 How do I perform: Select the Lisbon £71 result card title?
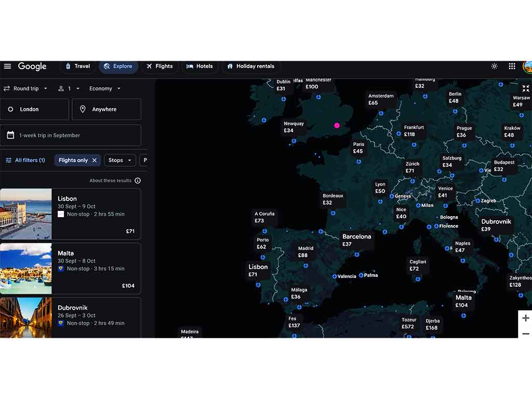tap(67, 199)
